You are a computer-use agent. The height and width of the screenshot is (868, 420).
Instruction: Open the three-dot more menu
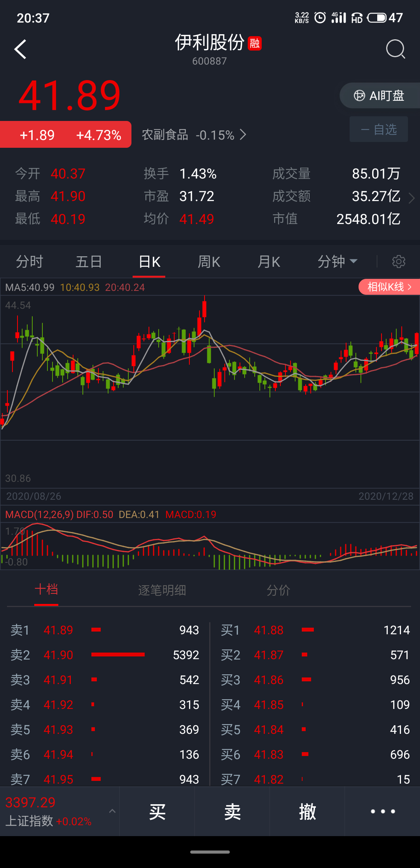[x=383, y=812]
